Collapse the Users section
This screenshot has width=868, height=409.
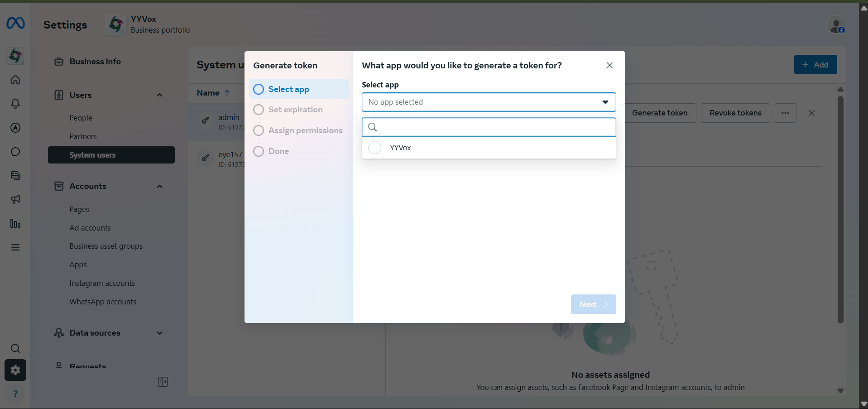159,95
